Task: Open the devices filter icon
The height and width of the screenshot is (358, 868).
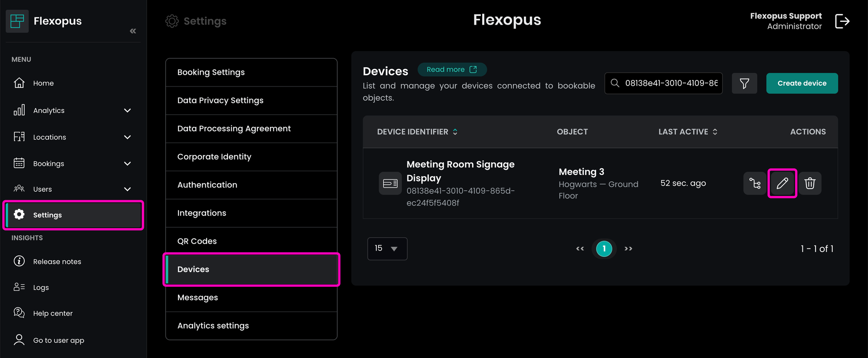Action: click(x=744, y=83)
